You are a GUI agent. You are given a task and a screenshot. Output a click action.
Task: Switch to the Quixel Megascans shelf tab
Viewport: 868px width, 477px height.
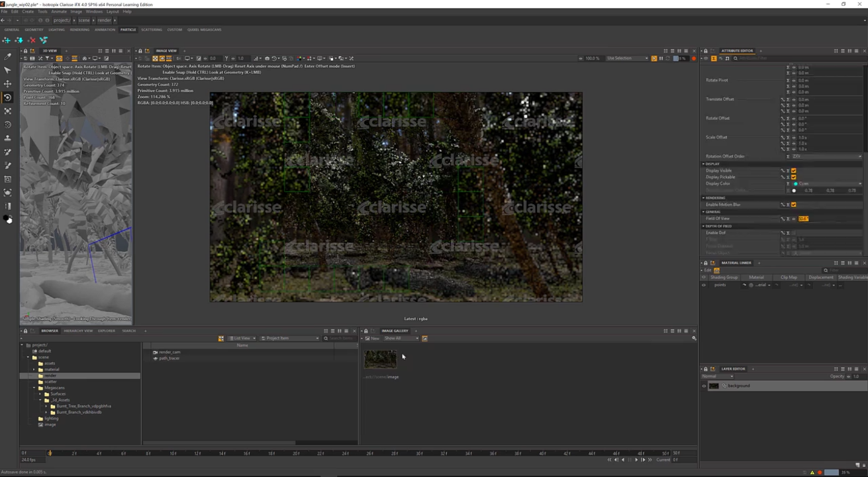pyautogui.click(x=205, y=29)
